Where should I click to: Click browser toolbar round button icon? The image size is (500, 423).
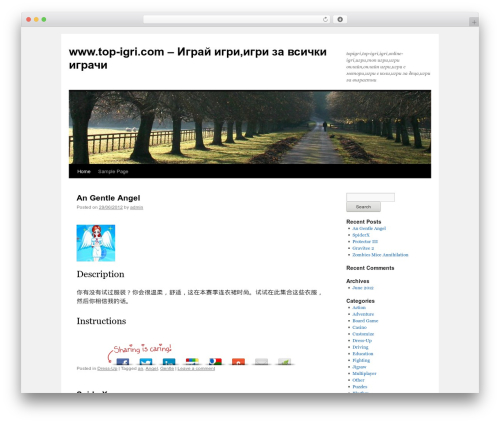[x=340, y=20]
